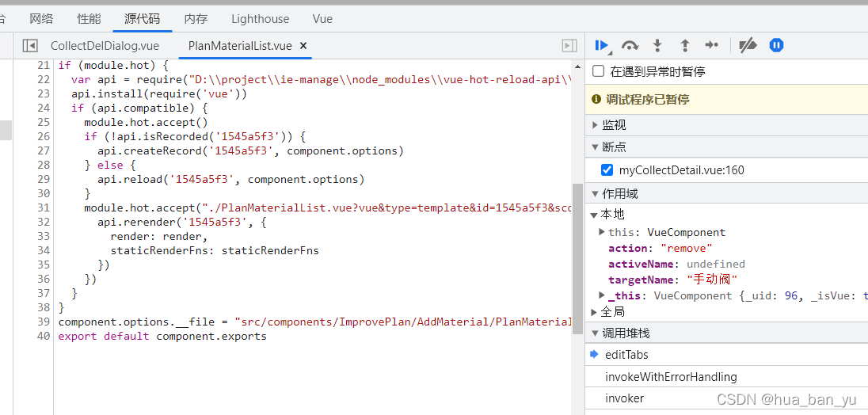Deactivate breakpoints icon
This screenshot has height=415, width=868.
coord(748,45)
